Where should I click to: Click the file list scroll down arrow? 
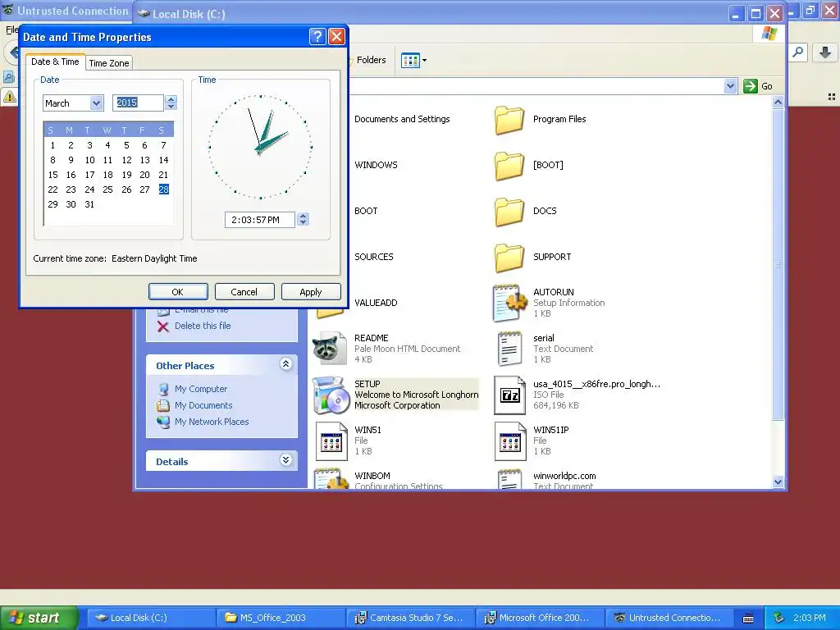778,482
